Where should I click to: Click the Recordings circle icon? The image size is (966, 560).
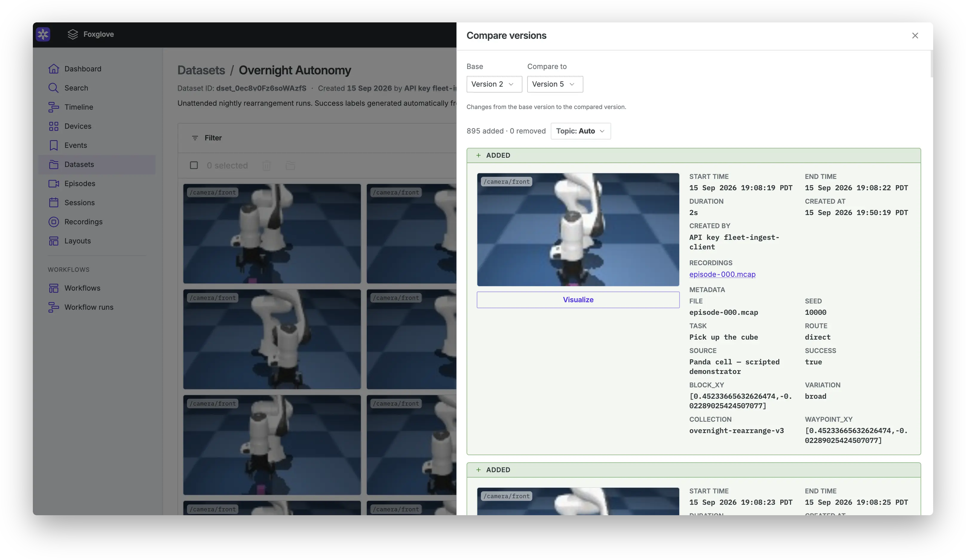click(x=54, y=222)
